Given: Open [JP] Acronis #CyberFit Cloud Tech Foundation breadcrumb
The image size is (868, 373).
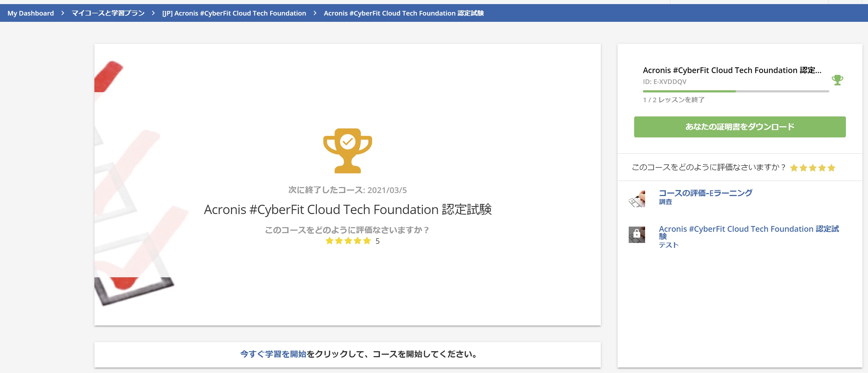Looking at the screenshot, I should (234, 13).
